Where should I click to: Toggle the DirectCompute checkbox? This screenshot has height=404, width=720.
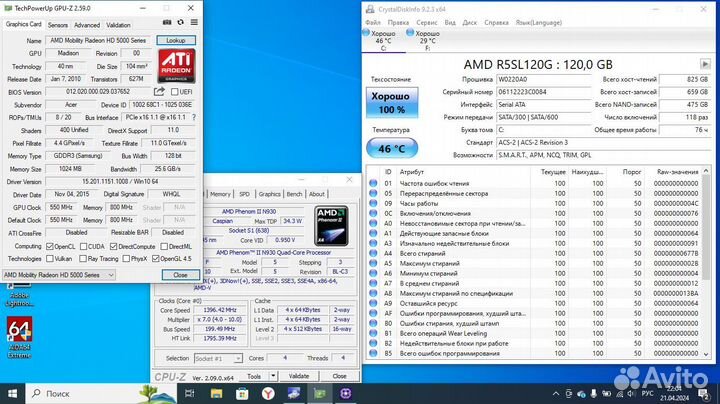click(x=113, y=247)
